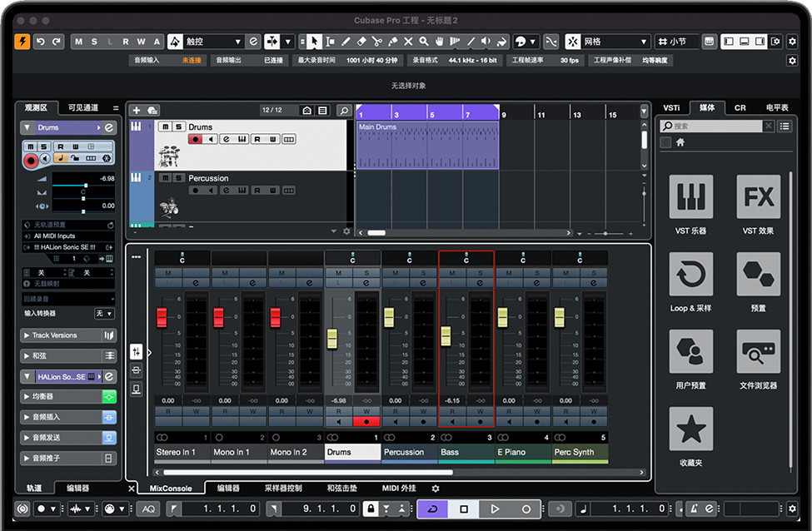
Task: Open VST 乐器 instruments tile
Action: 690,196
